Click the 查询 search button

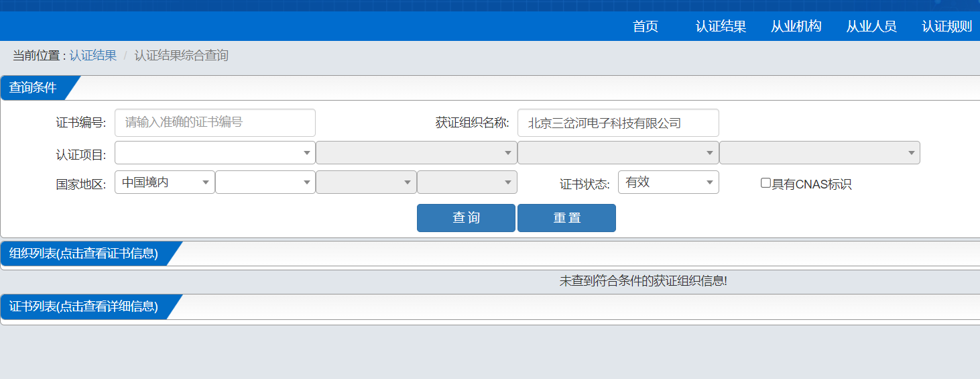[466, 218]
